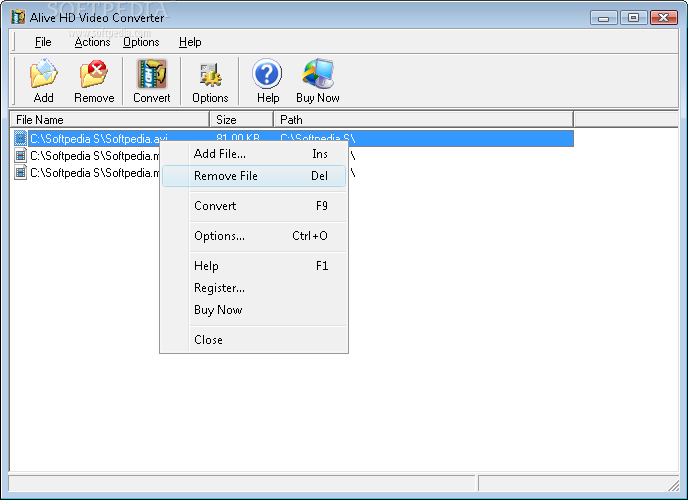The image size is (688, 500).
Task: Choose Convert F9 in context menu
Action: point(254,206)
